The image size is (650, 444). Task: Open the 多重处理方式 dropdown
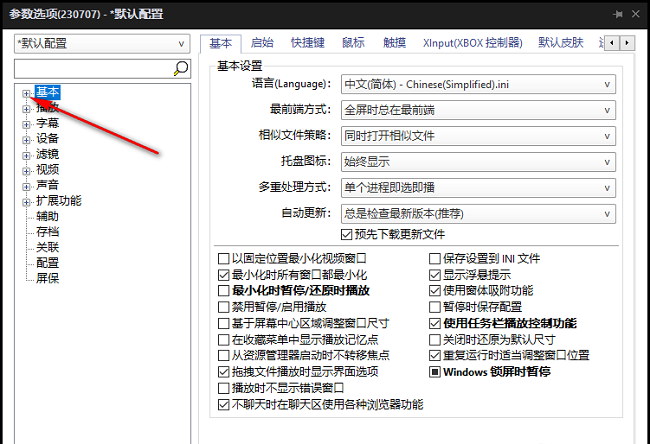(x=478, y=188)
